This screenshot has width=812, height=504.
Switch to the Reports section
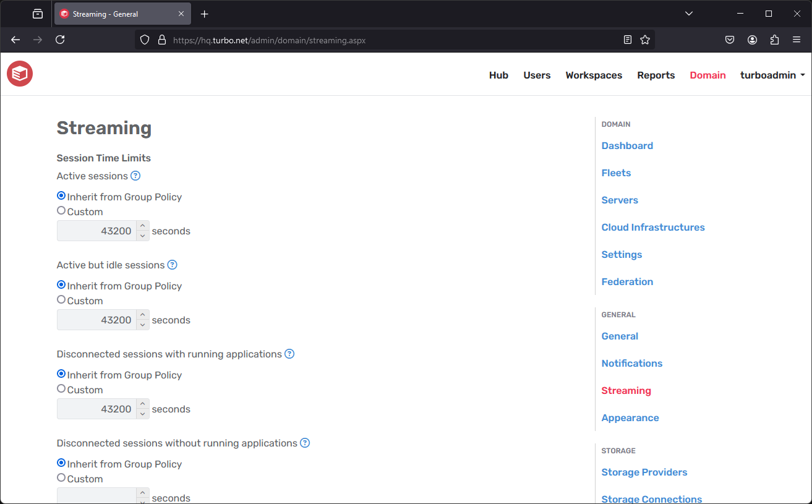click(x=656, y=75)
